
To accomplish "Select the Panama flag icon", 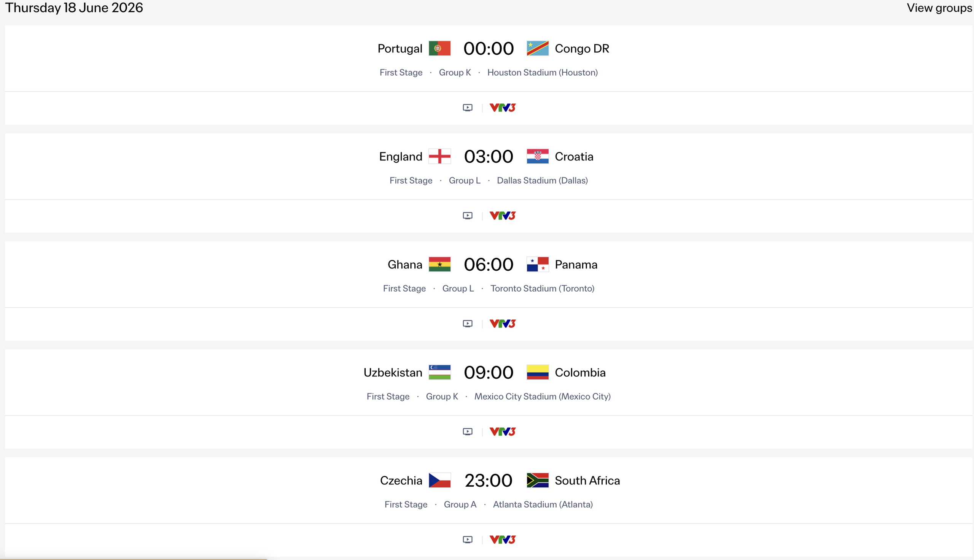I will point(537,264).
